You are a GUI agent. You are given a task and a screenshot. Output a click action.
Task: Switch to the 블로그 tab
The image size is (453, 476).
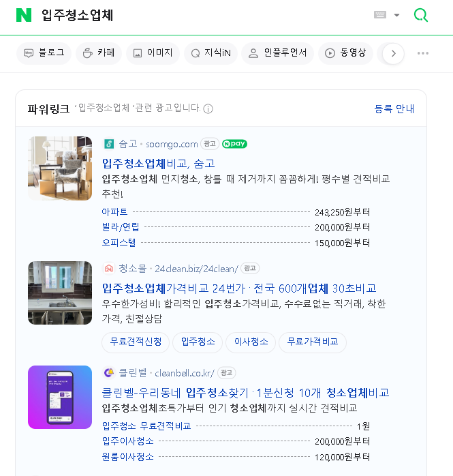pos(44,53)
